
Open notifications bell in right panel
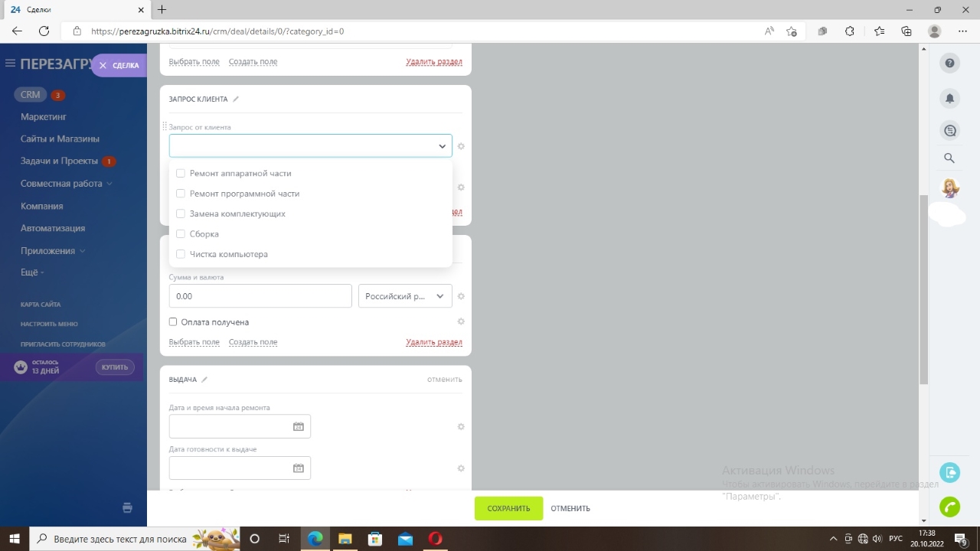(949, 98)
